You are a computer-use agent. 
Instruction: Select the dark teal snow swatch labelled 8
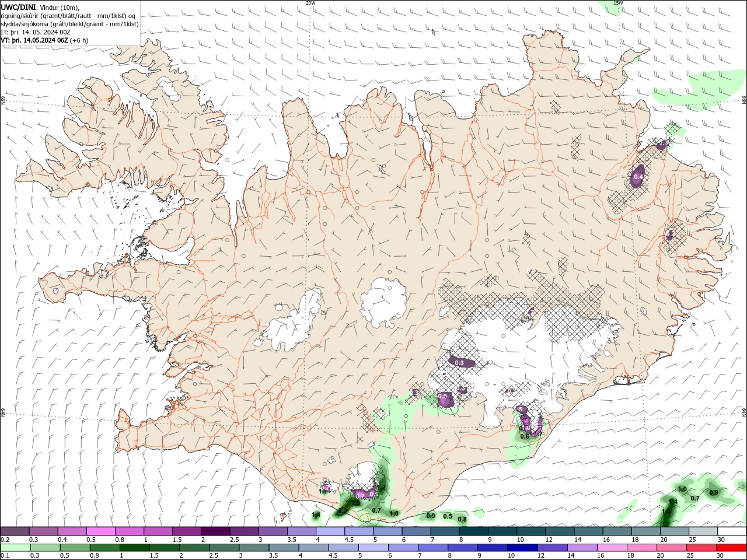(473, 531)
